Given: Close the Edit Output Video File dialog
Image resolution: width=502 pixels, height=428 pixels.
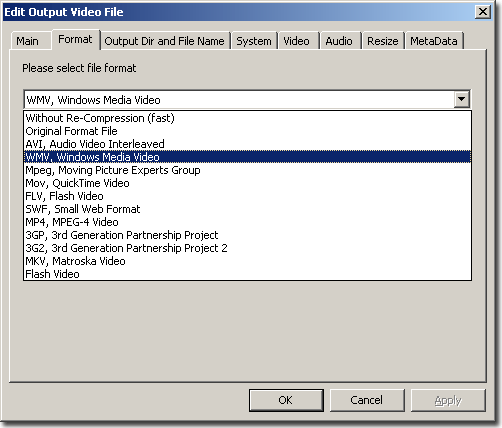Looking at the screenshot, I should [483, 12].
